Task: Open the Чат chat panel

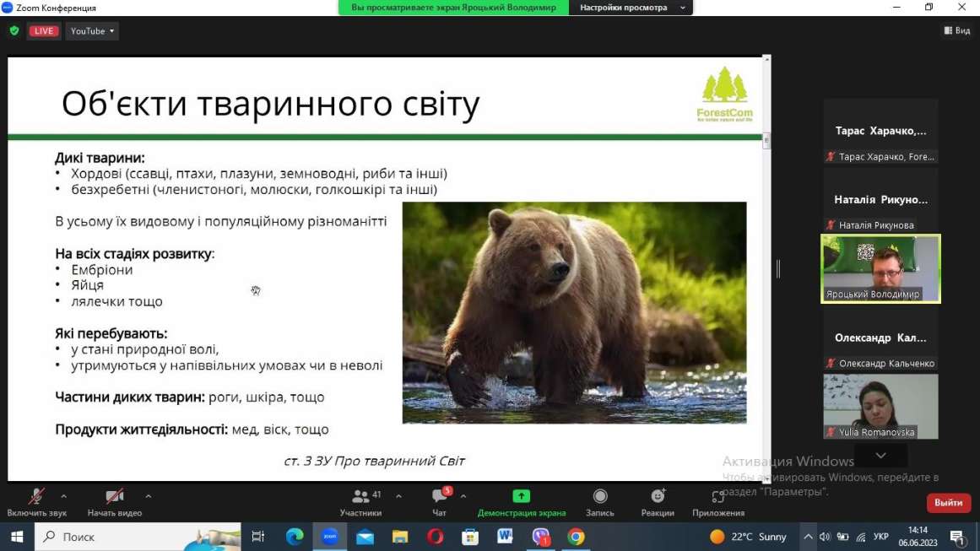Action: (x=440, y=502)
